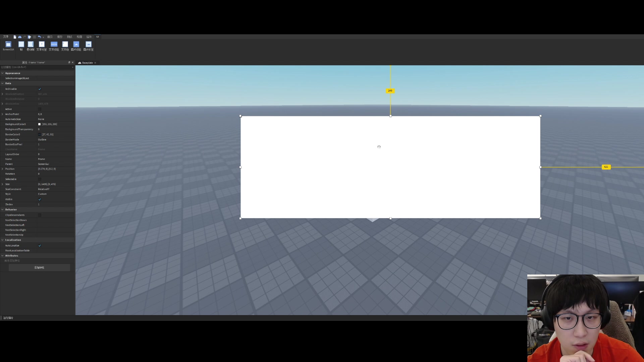Open the BasePlate tab

click(x=87, y=62)
